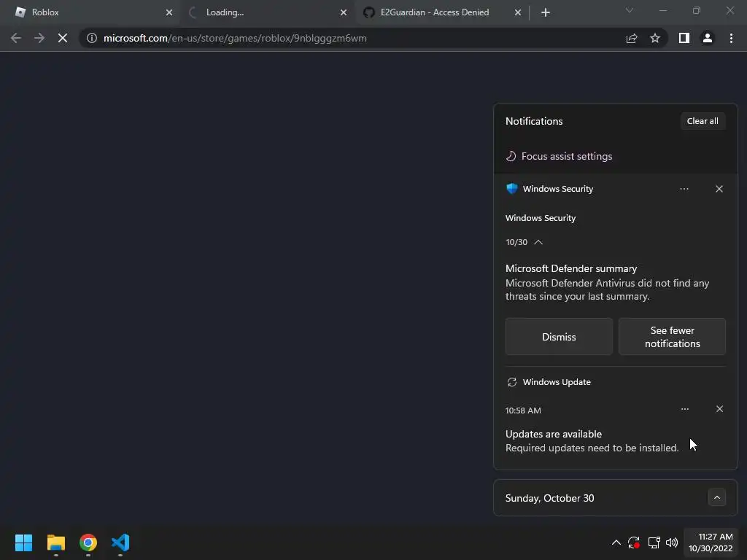Open the Chrome side panel
The image size is (747, 560).
point(684,38)
